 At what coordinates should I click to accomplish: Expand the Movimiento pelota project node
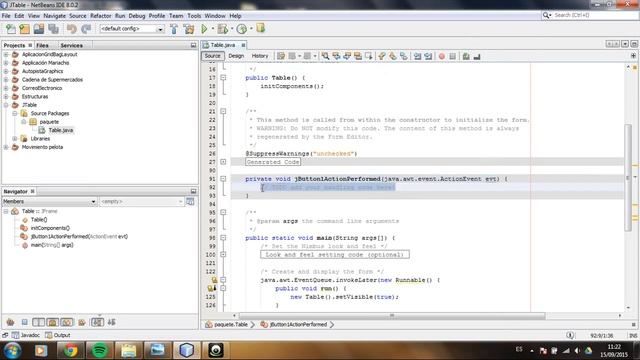click(x=6, y=147)
